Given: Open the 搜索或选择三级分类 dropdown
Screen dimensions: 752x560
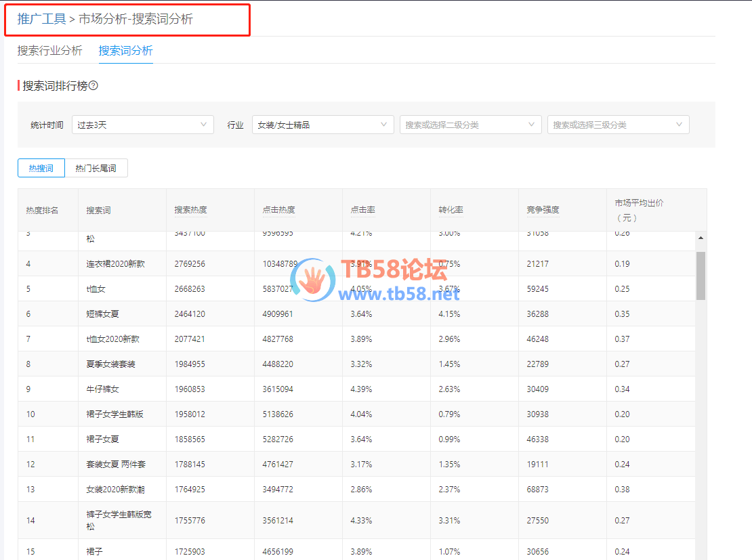Looking at the screenshot, I should tap(618, 125).
